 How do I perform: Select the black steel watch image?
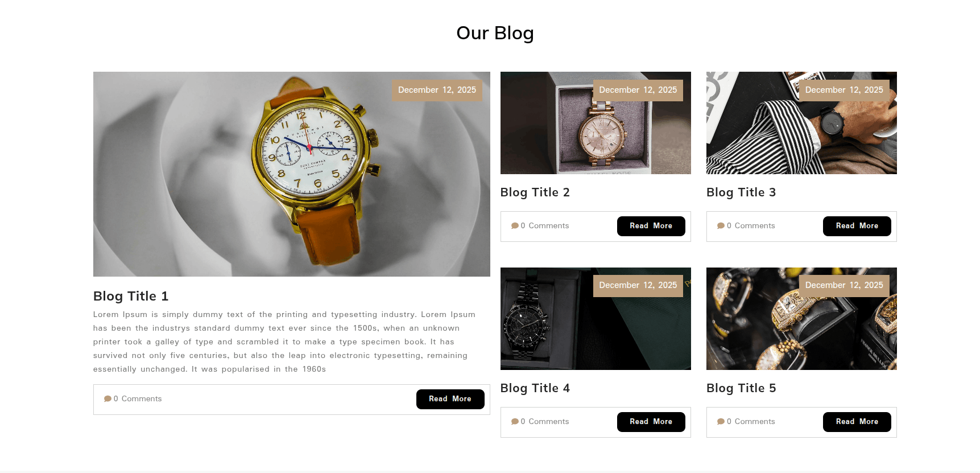pos(596,319)
